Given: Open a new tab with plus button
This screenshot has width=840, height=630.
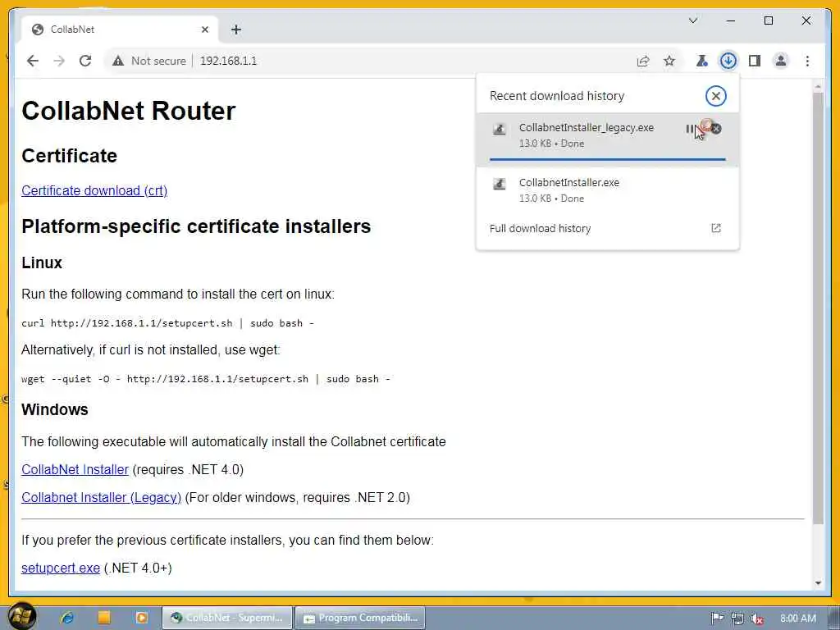Looking at the screenshot, I should [x=236, y=30].
